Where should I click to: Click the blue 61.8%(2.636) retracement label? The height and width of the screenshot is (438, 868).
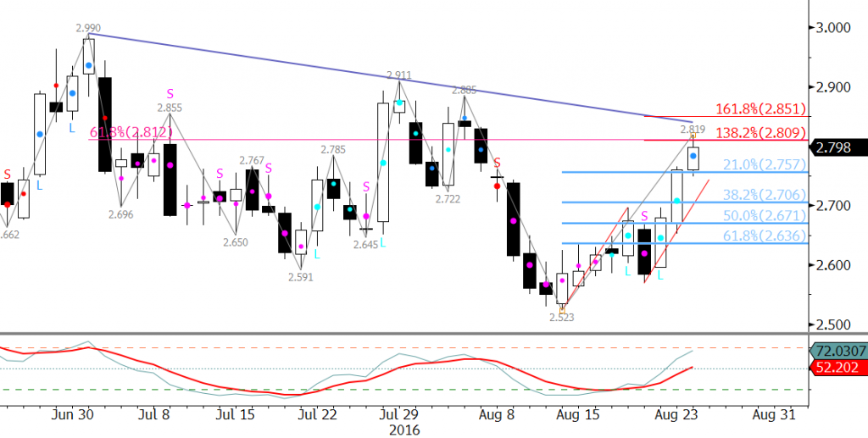[x=759, y=236]
